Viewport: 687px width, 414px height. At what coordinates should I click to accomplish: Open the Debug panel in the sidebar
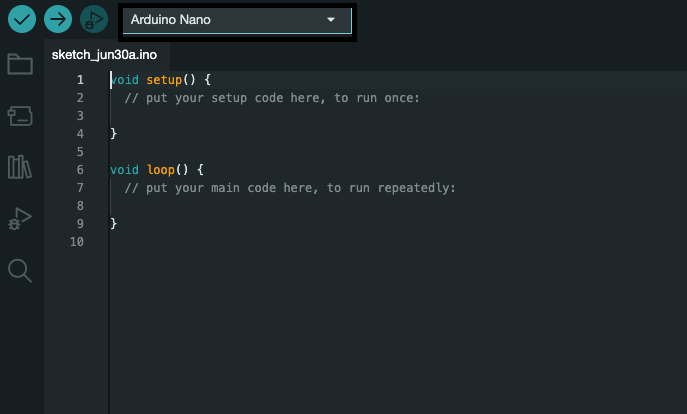(x=20, y=219)
